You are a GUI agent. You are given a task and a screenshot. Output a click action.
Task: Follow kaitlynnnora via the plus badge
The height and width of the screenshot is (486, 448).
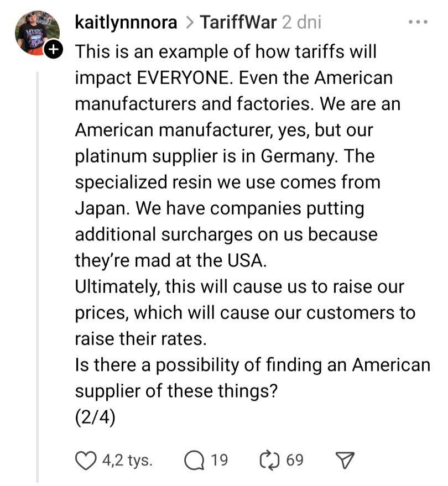(x=53, y=50)
